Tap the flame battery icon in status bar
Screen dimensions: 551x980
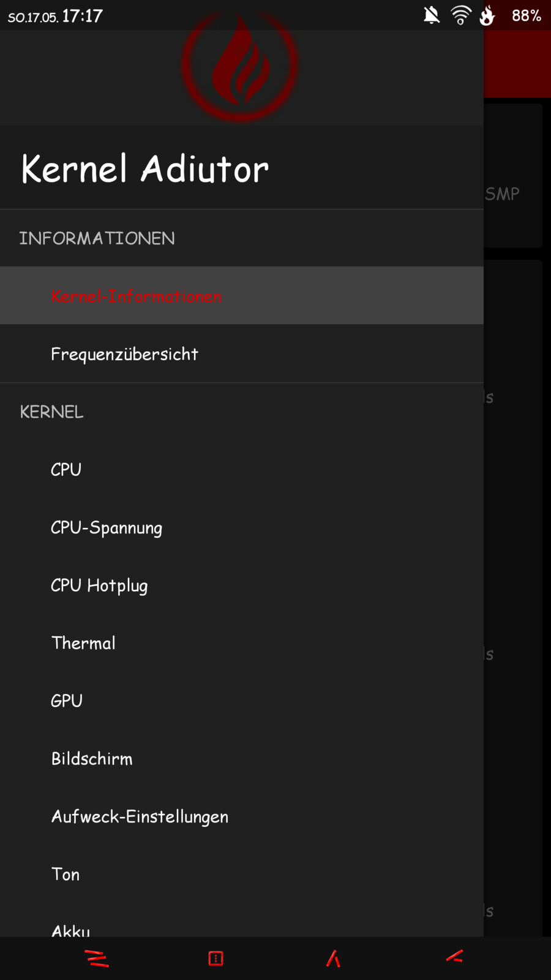pos(487,15)
